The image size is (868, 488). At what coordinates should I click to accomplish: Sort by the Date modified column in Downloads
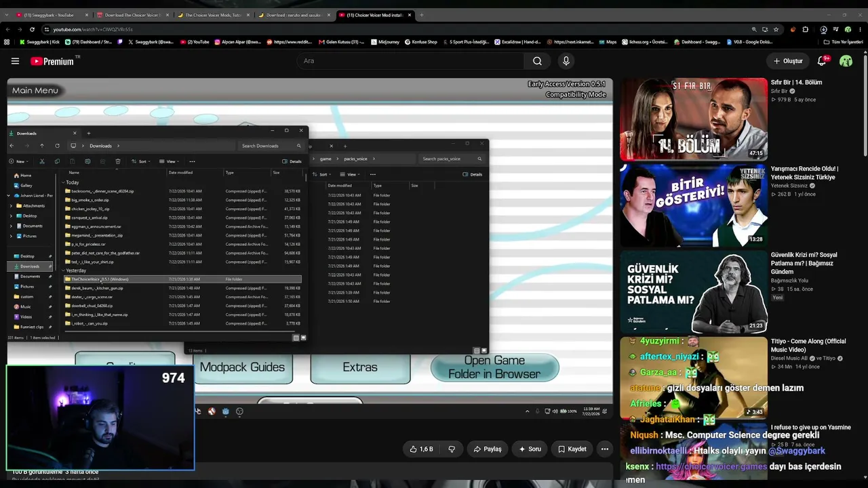tap(181, 173)
